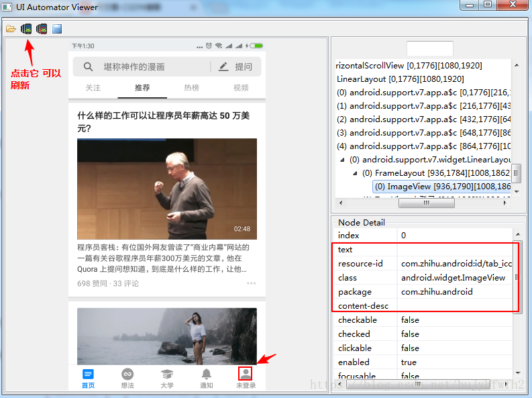Image resolution: width=532 pixels, height=398 pixels.
Task: Click the package value com.zhihu.android
Action: 437,292
